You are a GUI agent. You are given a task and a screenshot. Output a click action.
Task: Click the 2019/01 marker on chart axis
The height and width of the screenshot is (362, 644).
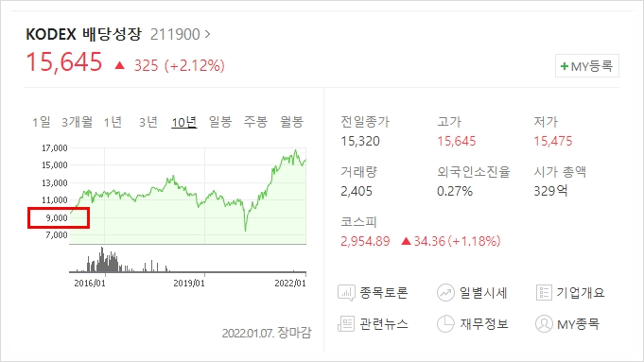[189, 284]
